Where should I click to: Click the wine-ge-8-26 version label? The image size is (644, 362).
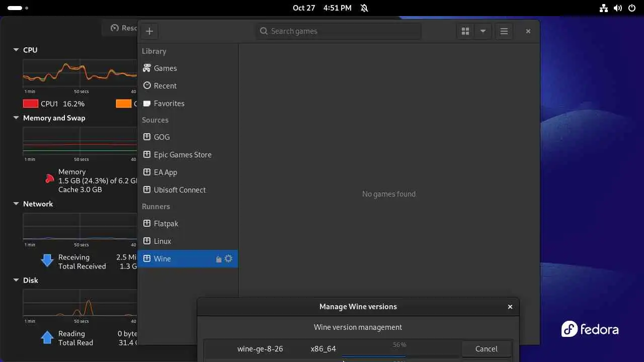click(x=260, y=349)
